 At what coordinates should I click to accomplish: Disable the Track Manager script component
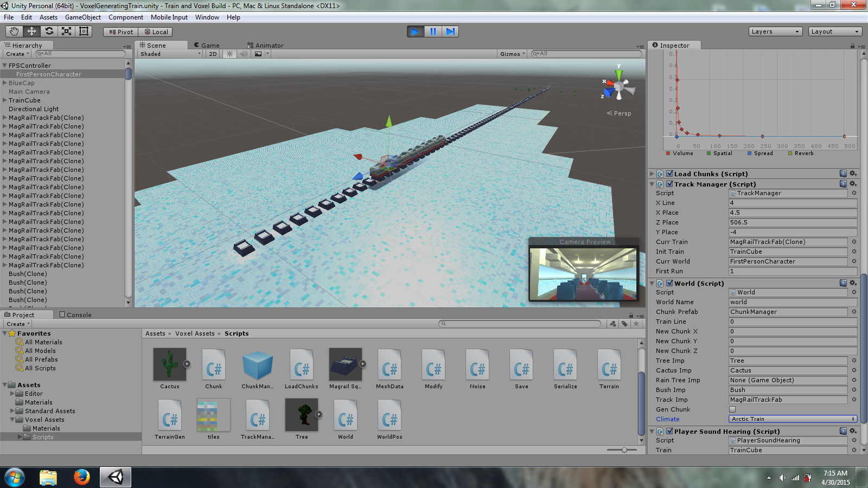coord(671,184)
